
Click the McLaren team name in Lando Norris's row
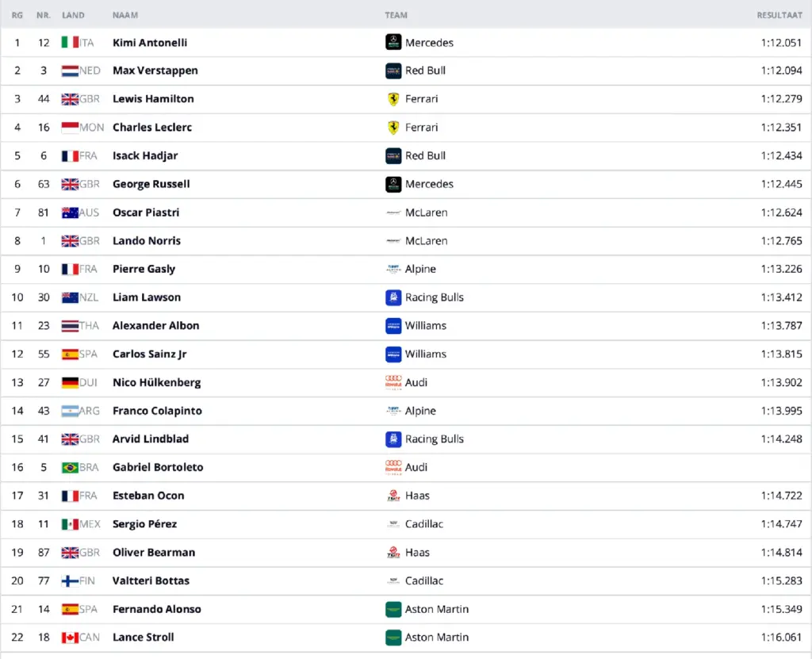[x=426, y=241]
